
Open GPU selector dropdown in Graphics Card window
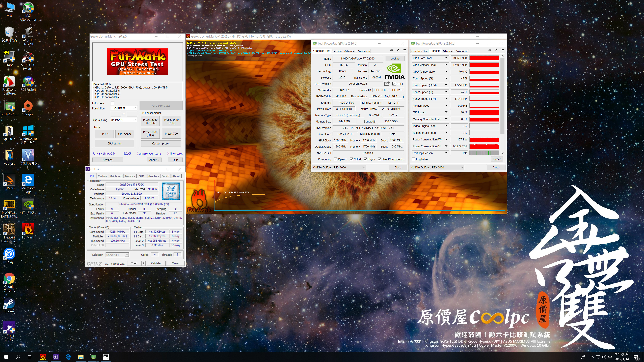(x=339, y=167)
